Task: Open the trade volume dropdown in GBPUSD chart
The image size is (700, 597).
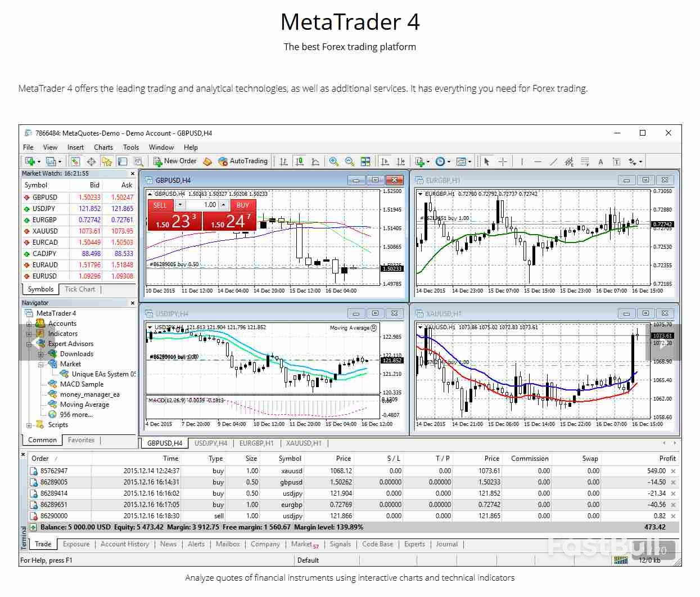Action: [x=180, y=205]
